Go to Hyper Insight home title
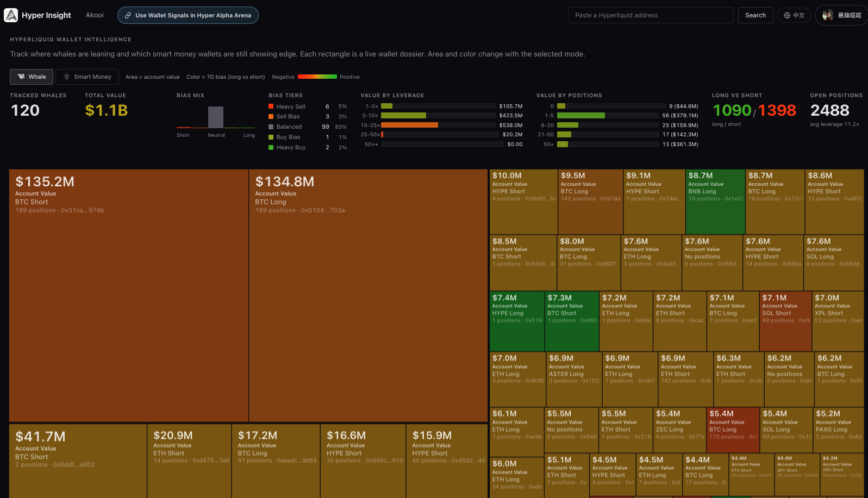The image size is (868, 498). tap(46, 15)
